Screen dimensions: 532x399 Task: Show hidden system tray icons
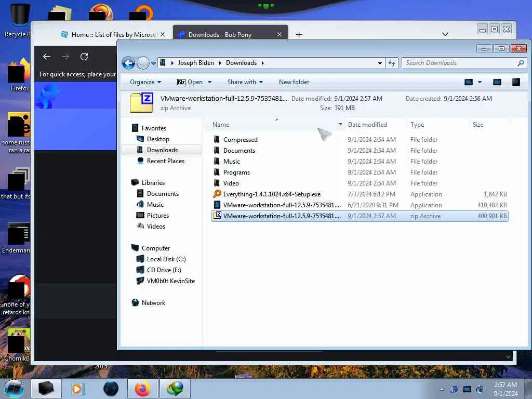tap(442, 389)
